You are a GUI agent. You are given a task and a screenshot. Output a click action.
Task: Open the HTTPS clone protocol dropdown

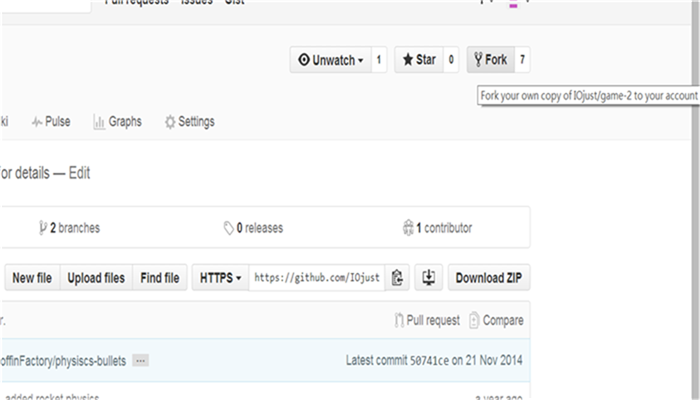click(x=221, y=278)
